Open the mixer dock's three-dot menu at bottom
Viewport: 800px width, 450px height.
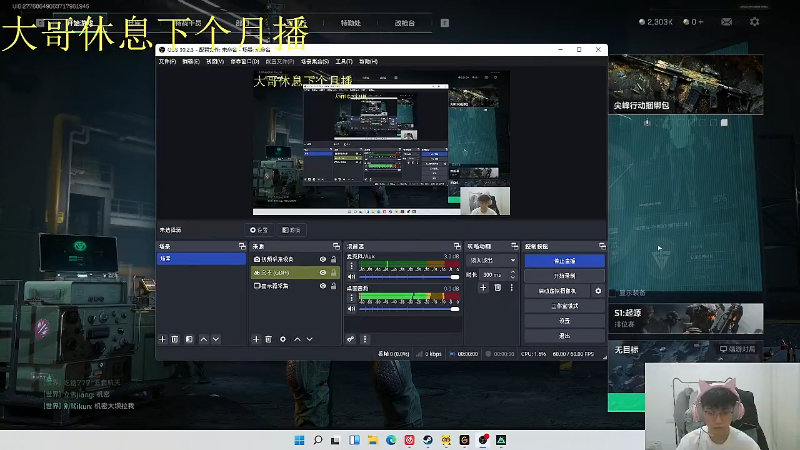coord(365,339)
